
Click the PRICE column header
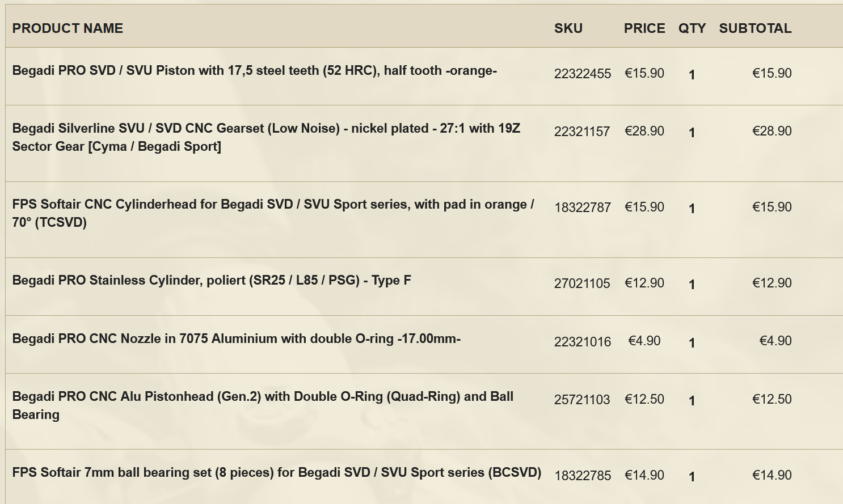pyautogui.click(x=644, y=28)
